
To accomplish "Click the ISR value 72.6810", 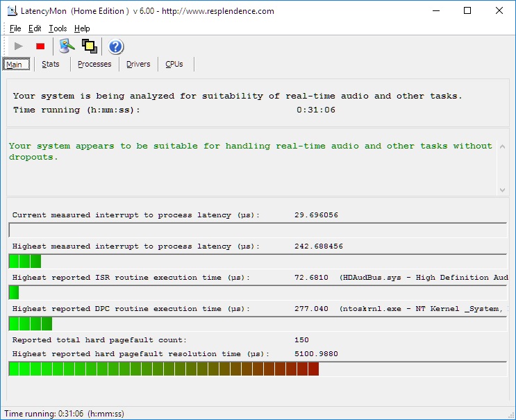I will [311, 278].
